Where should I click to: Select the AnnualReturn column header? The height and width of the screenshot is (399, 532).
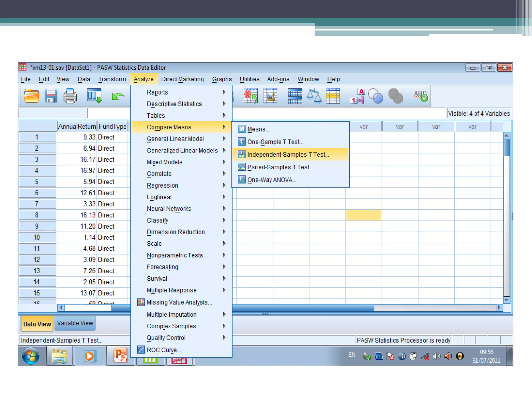pos(77,127)
